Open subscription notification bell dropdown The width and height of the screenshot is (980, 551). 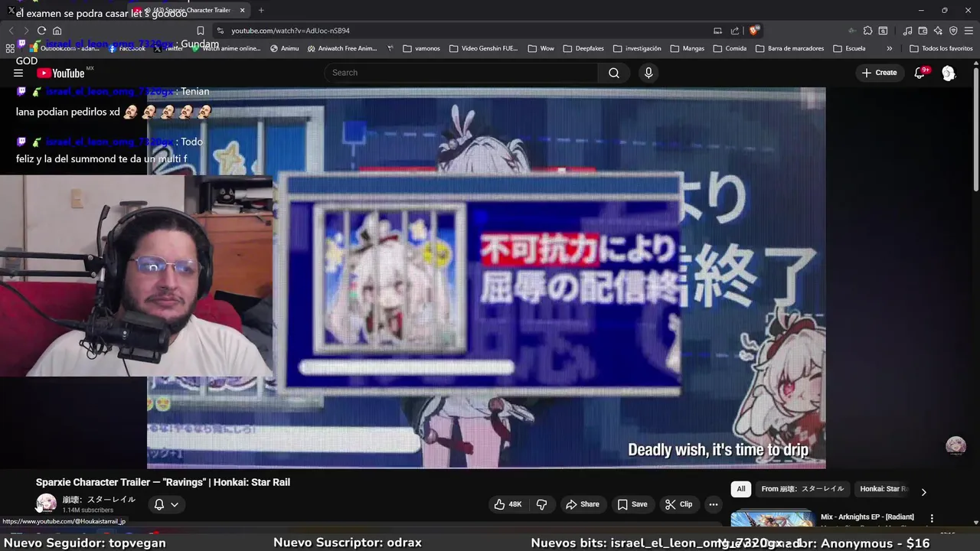click(166, 504)
